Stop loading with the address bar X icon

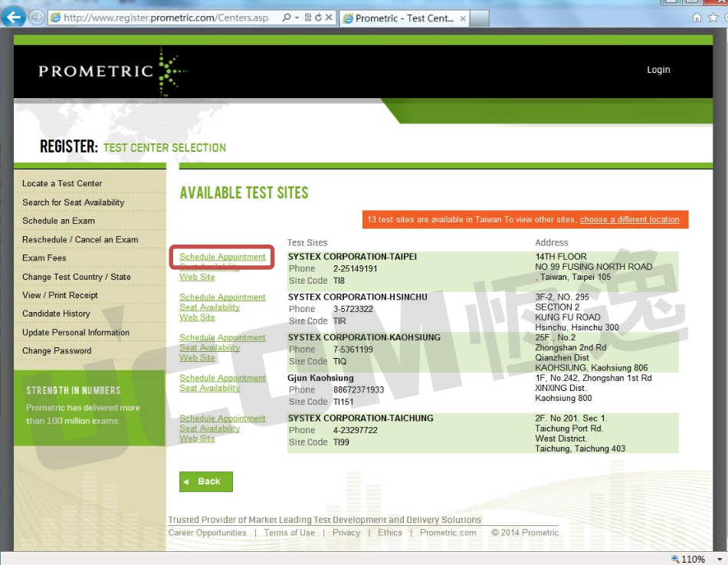pos(329,18)
